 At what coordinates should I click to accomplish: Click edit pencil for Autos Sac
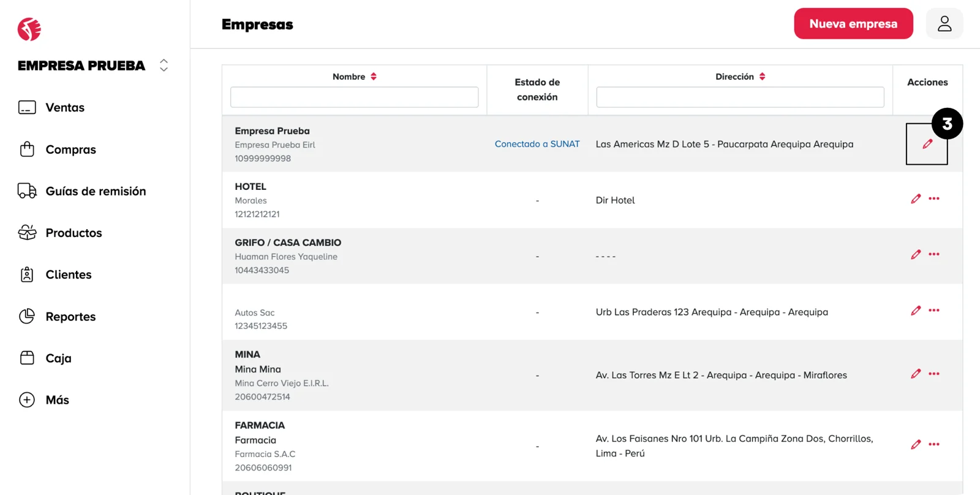pos(916,311)
